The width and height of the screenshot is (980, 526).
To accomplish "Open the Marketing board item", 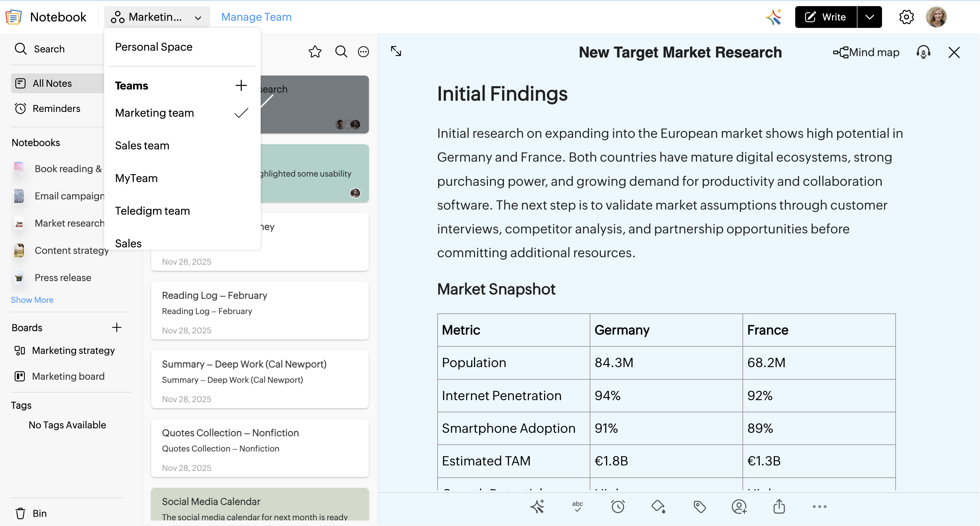I will (59, 376).
